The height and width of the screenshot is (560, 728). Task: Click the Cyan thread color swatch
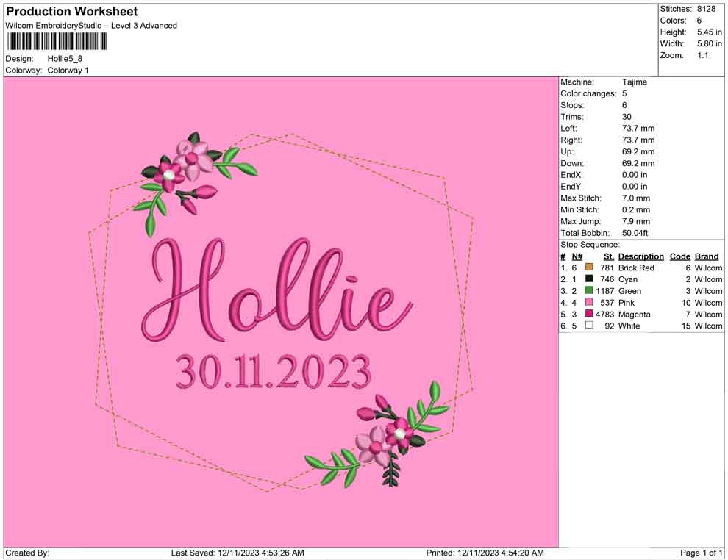pyautogui.click(x=589, y=279)
